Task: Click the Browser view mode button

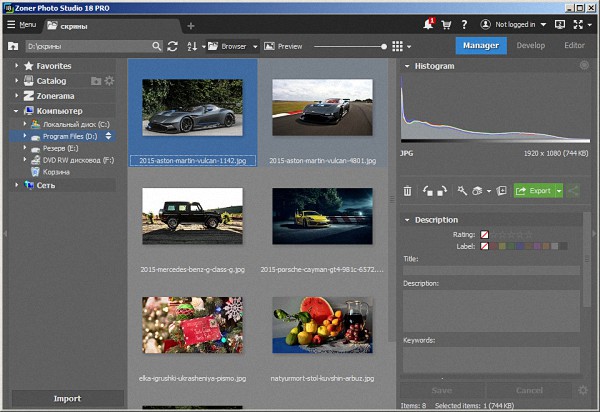Action: pos(228,46)
